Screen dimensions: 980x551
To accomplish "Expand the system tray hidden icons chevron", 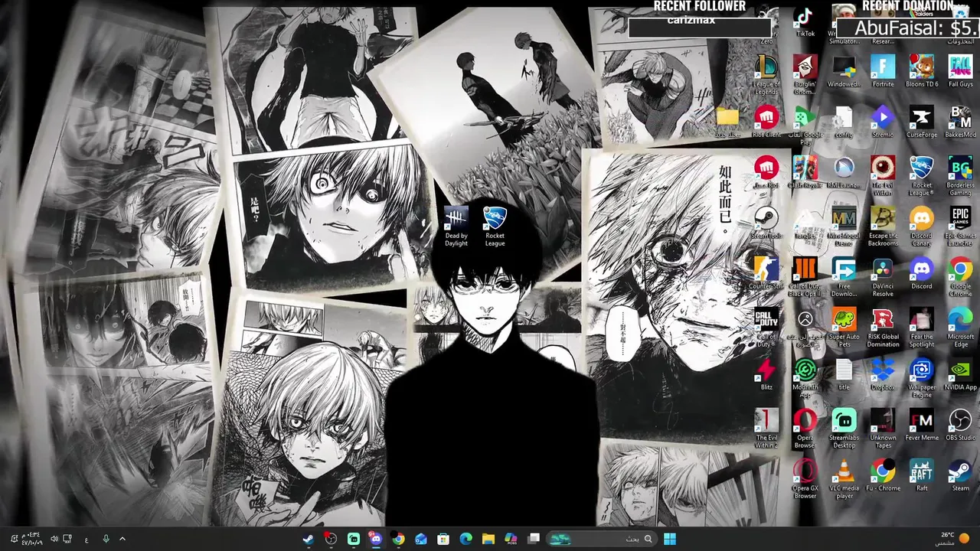I will point(122,539).
